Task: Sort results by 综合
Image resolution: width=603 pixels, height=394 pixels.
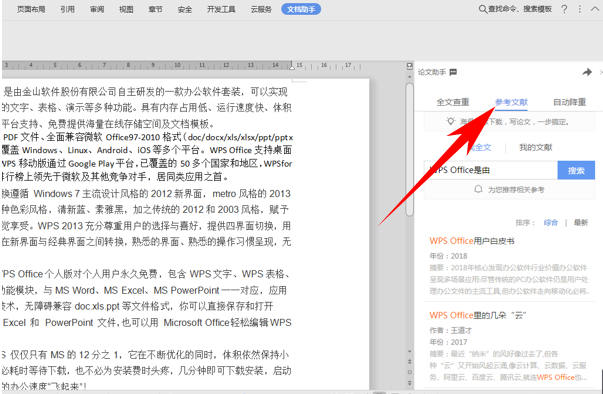Action: [551, 223]
